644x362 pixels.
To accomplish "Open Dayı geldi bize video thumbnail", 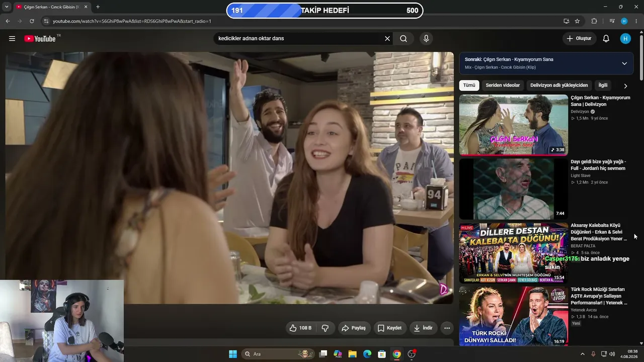I will (513, 189).
